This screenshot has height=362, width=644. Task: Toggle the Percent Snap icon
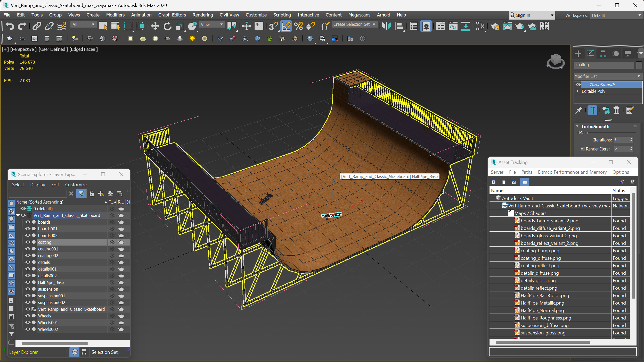coord(298,26)
